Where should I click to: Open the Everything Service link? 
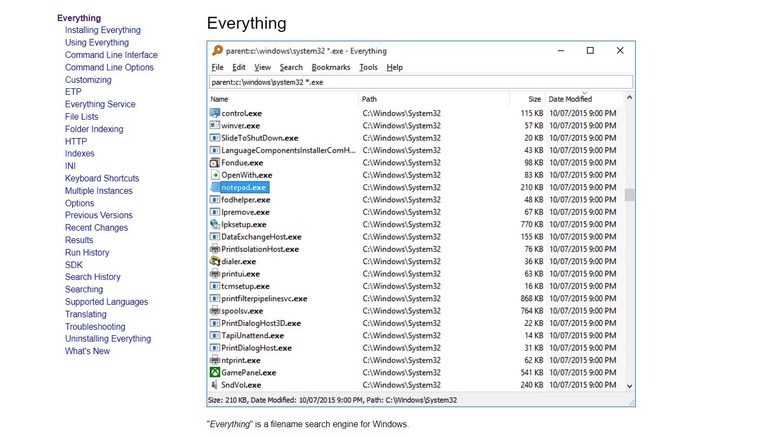click(100, 104)
